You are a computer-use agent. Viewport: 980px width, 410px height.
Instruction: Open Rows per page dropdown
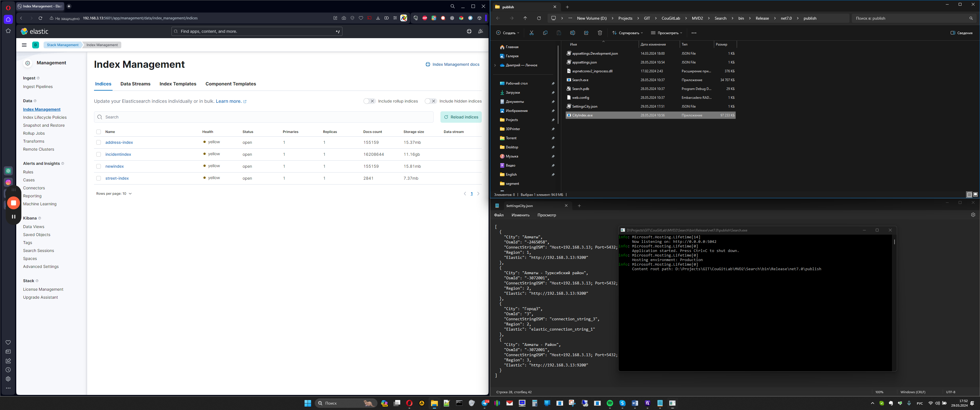tap(114, 194)
